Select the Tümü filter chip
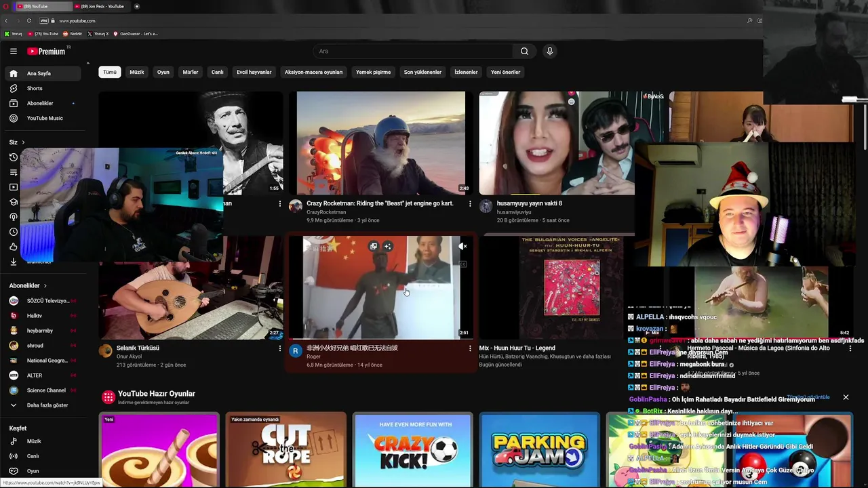This screenshot has height=488, width=868. click(110, 72)
